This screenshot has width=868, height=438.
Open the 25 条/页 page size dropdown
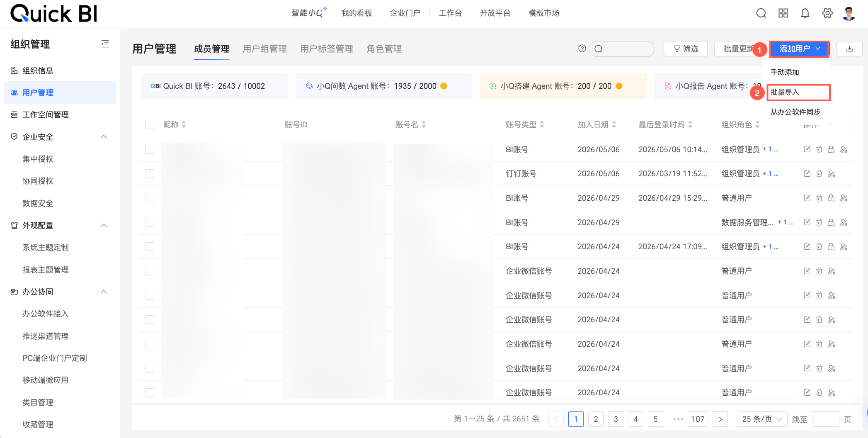(x=762, y=419)
